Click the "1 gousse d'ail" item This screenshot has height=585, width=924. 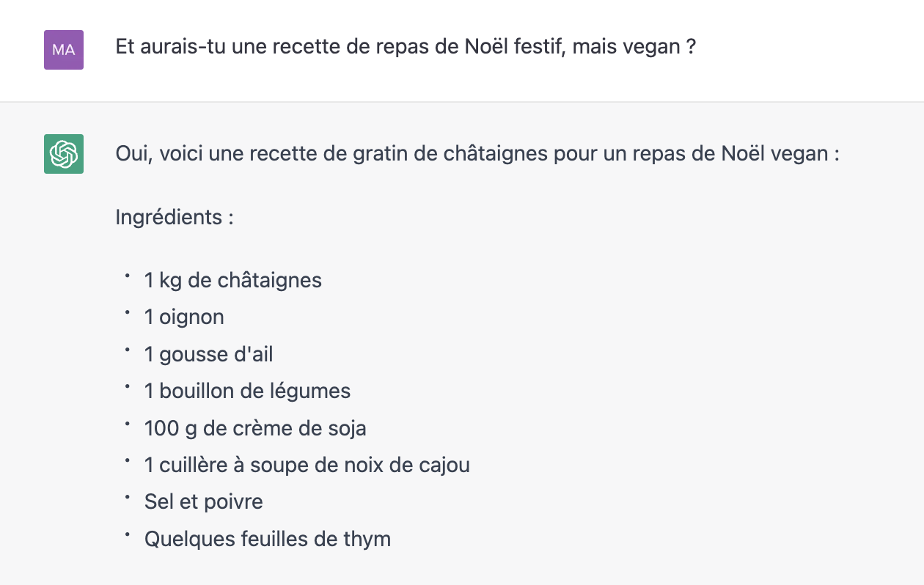[208, 355]
